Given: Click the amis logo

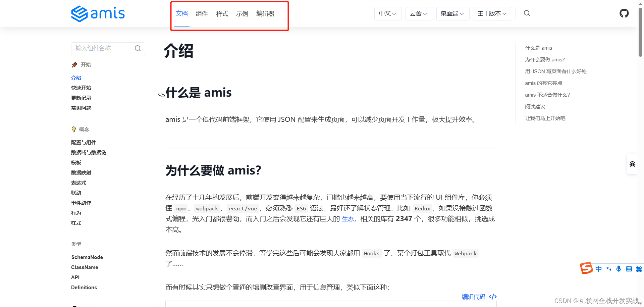Looking at the screenshot, I should pos(98,14).
